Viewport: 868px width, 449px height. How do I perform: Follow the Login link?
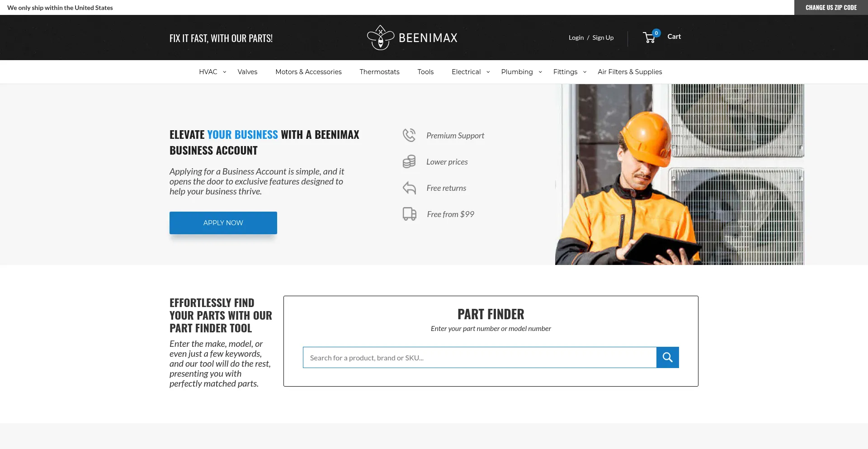point(576,38)
